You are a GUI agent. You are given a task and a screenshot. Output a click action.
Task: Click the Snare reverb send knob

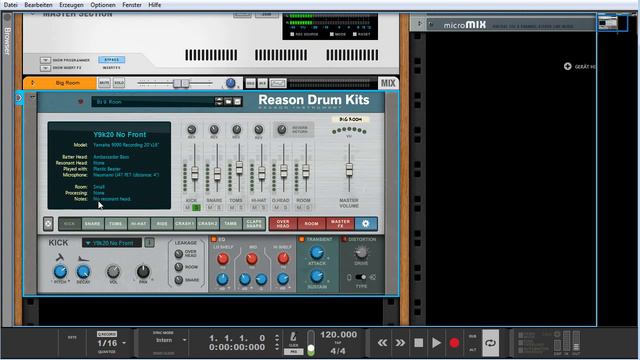coord(214,130)
